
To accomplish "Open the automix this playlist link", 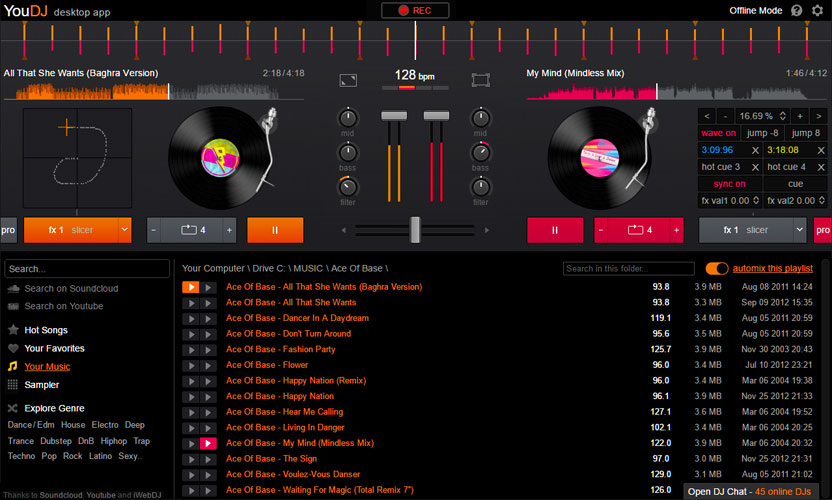I will point(773,269).
